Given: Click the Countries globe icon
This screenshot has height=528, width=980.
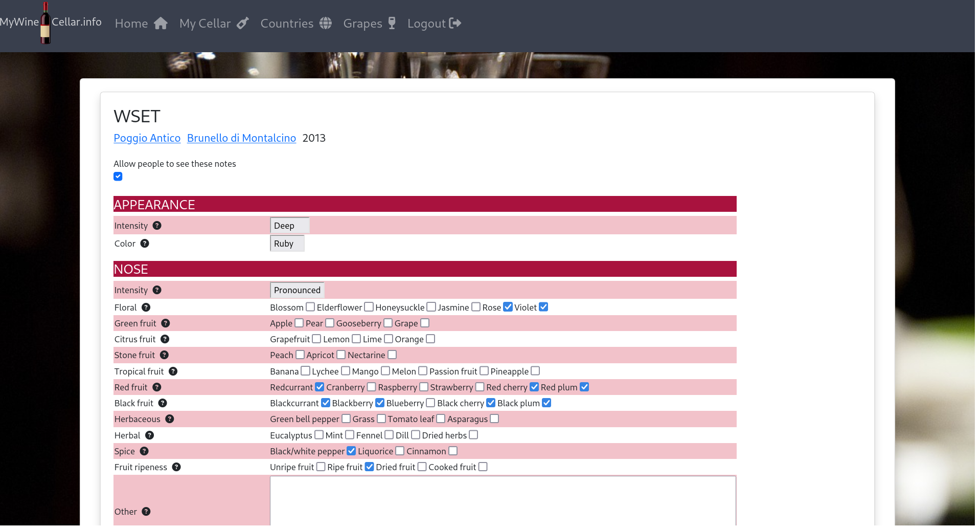Looking at the screenshot, I should click(x=326, y=24).
